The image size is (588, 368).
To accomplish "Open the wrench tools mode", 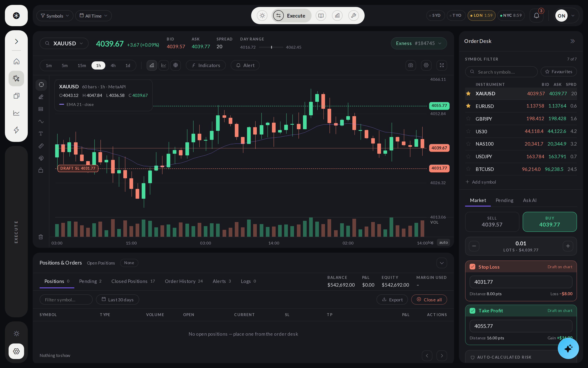I will [354, 16].
